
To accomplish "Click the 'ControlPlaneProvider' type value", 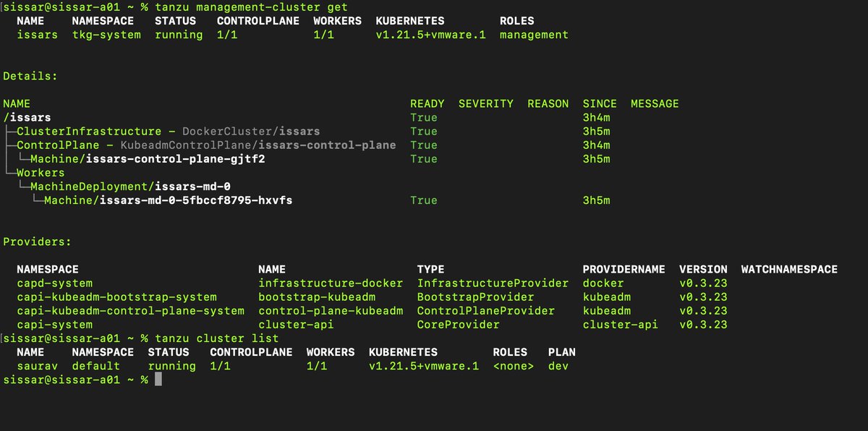I will click(x=486, y=310).
